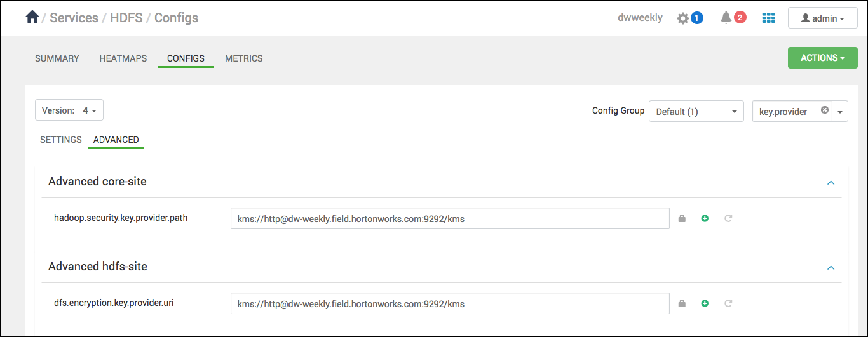868x337 pixels.
Task: Switch to the HEATMAPS tab
Action: [123, 58]
